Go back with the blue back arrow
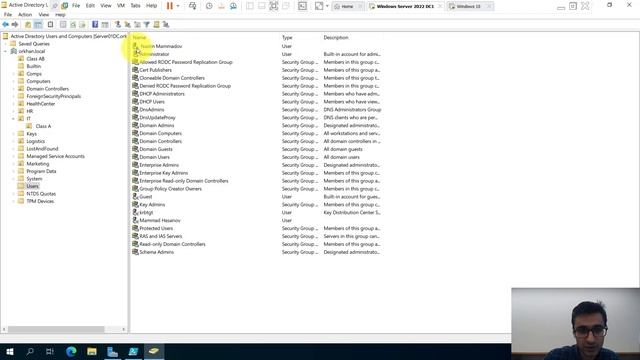This screenshot has height=360, width=640. 6,24
